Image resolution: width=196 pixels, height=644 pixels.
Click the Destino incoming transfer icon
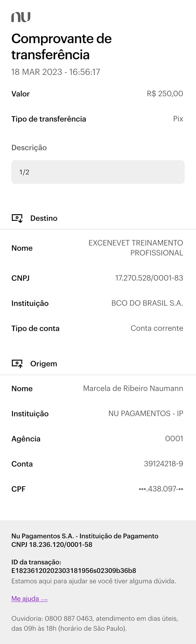(x=17, y=218)
